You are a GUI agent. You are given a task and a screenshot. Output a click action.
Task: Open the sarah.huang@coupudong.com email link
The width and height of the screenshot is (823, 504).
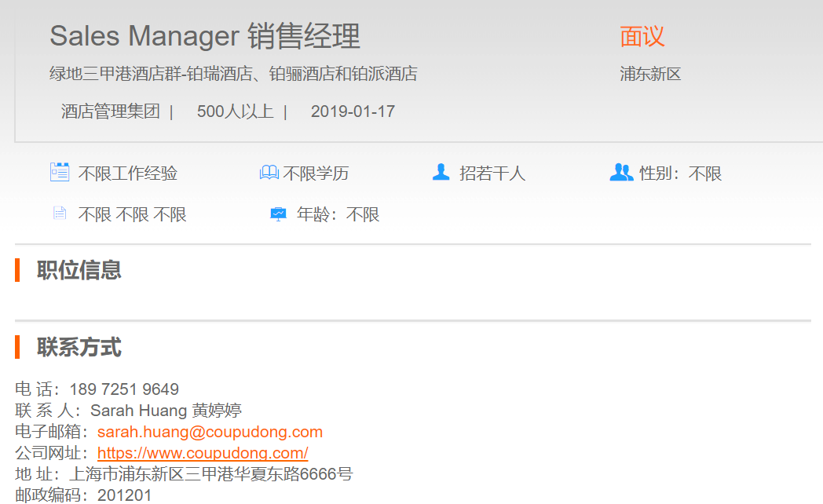tap(210, 432)
